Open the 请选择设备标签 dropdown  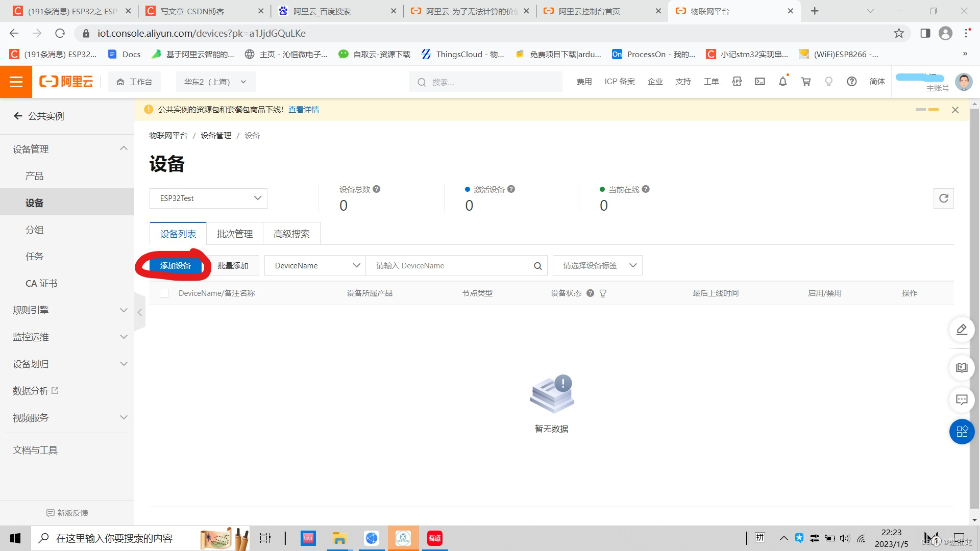597,265
